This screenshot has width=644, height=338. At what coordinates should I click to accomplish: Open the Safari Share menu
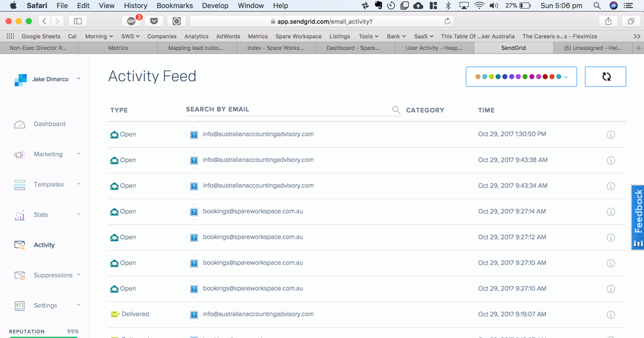pyautogui.click(x=608, y=21)
